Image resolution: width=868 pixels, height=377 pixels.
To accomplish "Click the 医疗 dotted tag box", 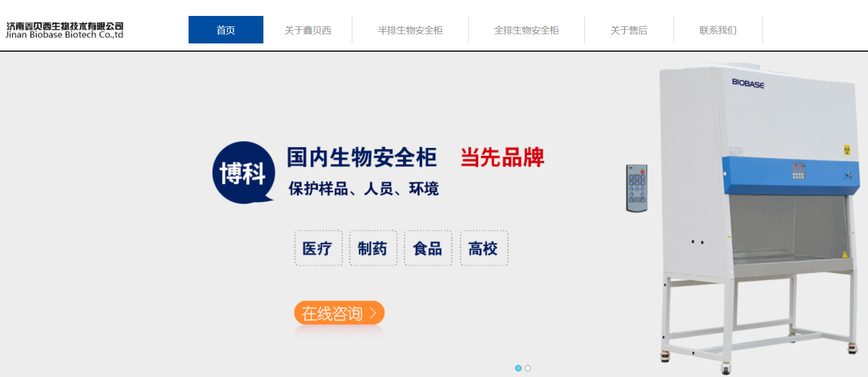I will [x=318, y=248].
